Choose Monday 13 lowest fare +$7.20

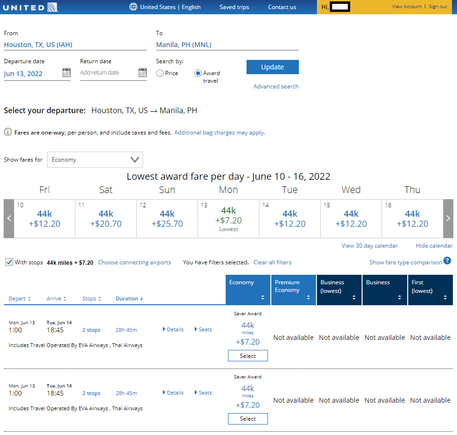pos(228,219)
